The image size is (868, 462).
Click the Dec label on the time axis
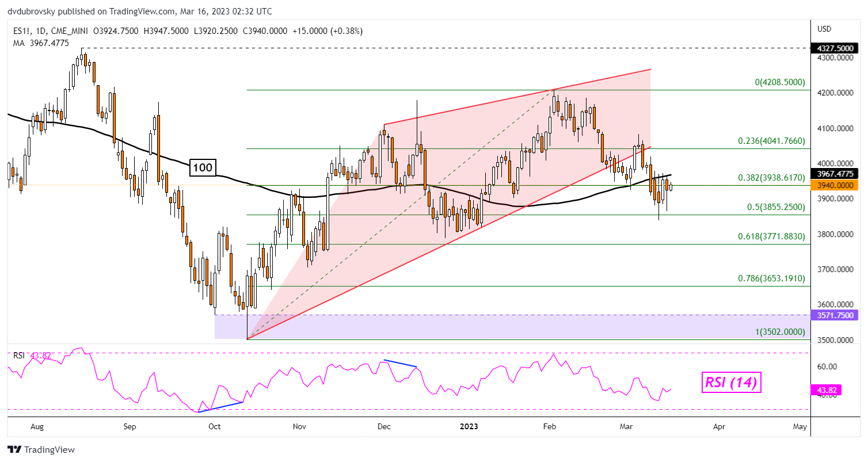pyautogui.click(x=384, y=427)
